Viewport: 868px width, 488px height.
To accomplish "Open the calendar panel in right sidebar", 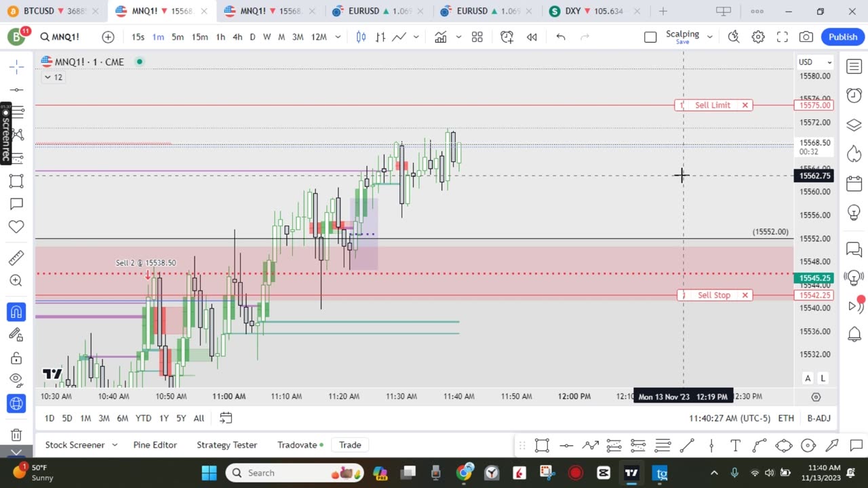I will pos(854,184).
